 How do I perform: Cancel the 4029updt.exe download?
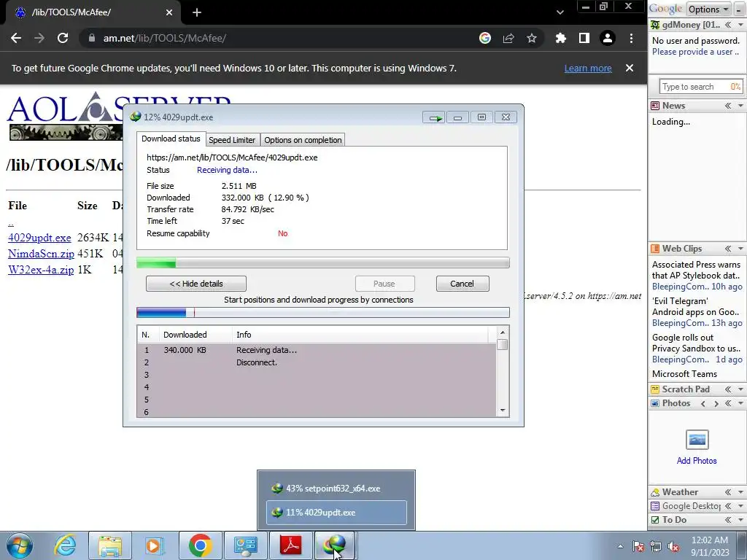[x=462, y=284]
